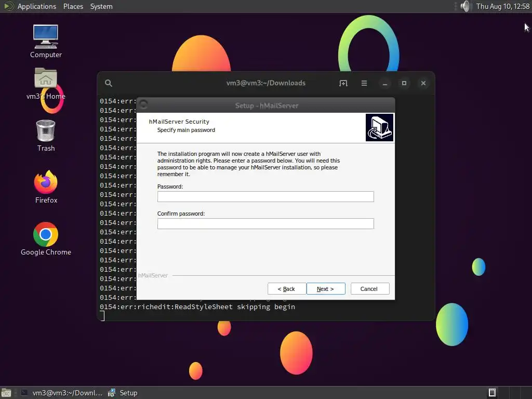The width and height of the screenshot is (532, 399).
Task: Click the vm3@vm3:~/Downloads terminal title
Action: tap(266, 83)
